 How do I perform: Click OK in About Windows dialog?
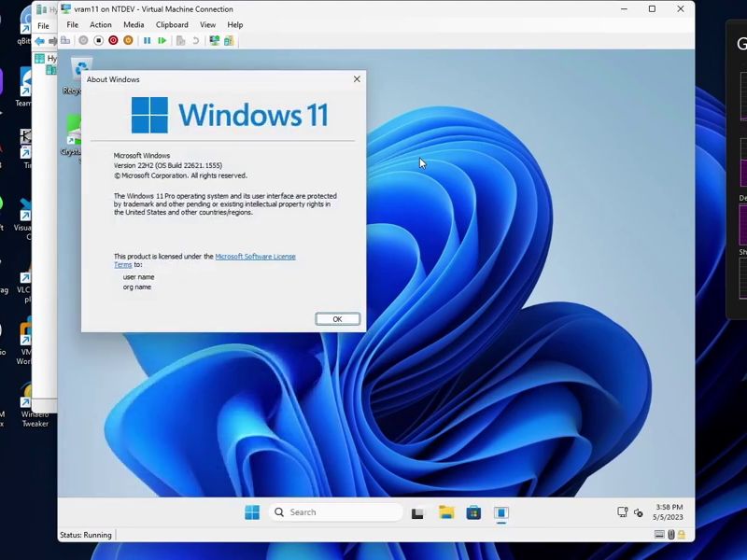click(x=337, y=319)
